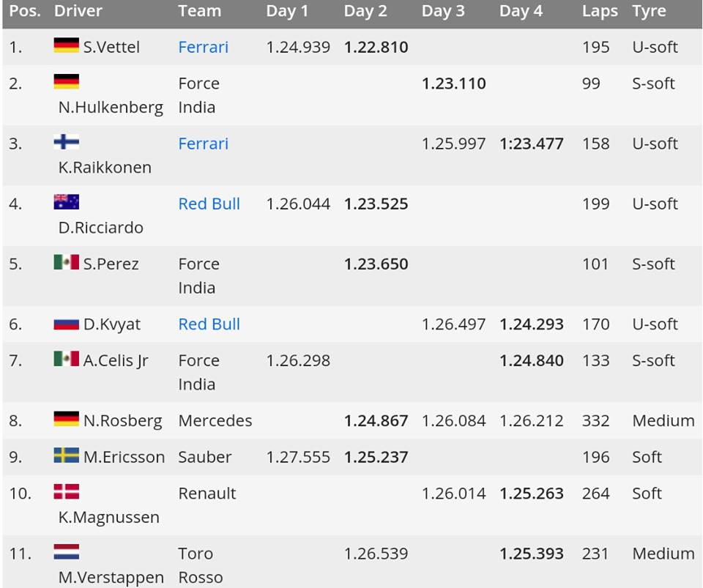Click the Russian flag beside D.Kvyat
The height and width of the screenshot is (588, 703).
pyautogui.click(x=66, y=323)
